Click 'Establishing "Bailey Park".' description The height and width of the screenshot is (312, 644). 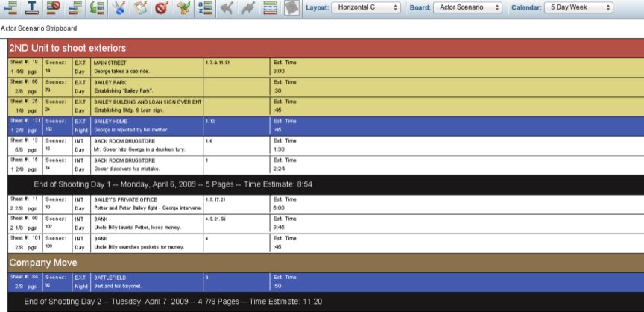pos(123,91)
